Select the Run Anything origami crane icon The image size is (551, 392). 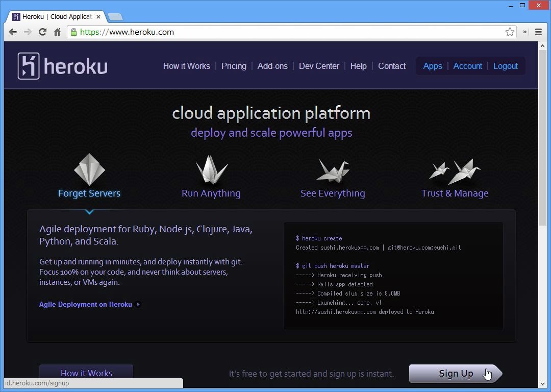coord(211,169)
